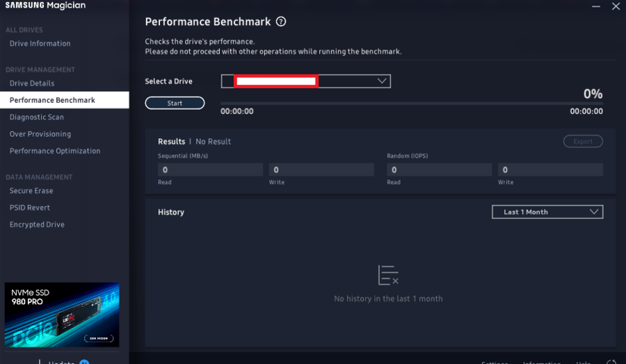The image size is (626, 364).
Task: Close the Samsung Magician window
Action: (615, 6)
